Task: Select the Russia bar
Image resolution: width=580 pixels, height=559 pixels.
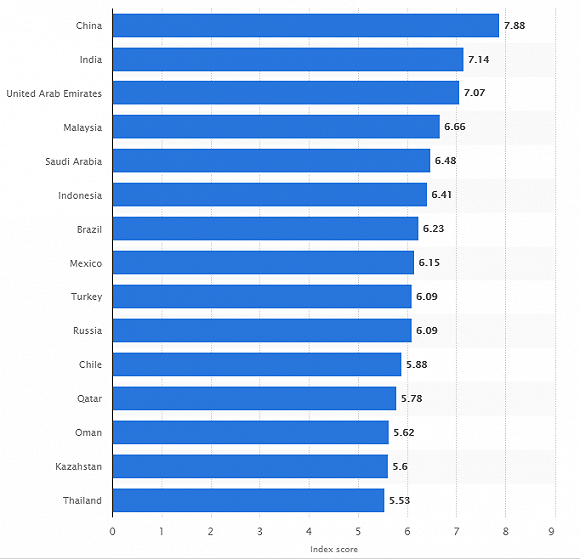Action: pyautogui.click(x=262, y=330)
